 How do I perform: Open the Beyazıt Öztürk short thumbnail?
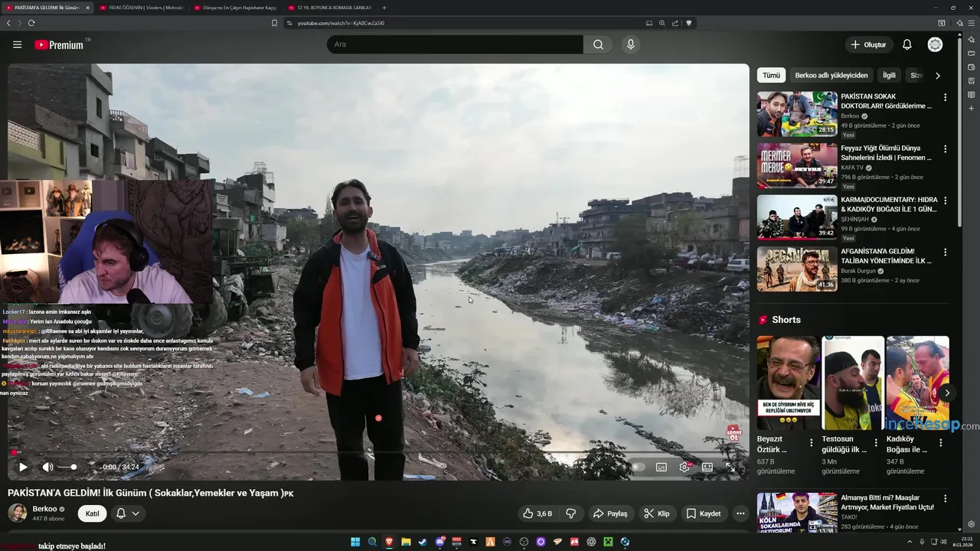click(x=788, y=383)
